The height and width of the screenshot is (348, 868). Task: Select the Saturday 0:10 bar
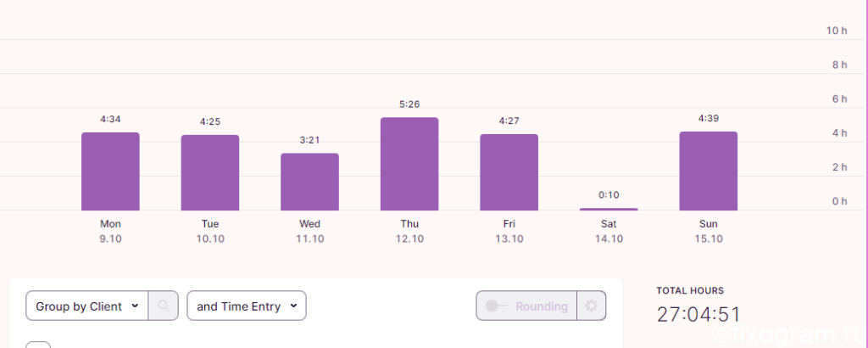pos(609,210)
